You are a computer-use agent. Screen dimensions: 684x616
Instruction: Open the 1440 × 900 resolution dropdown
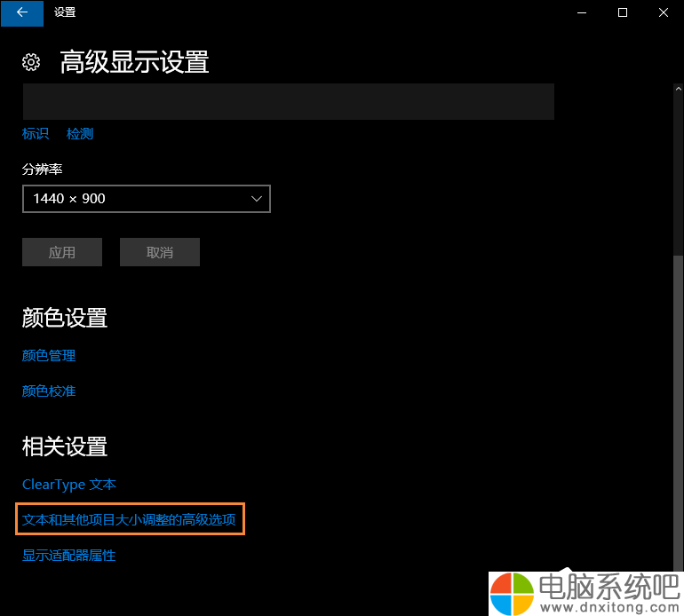[x=147, y=199]
